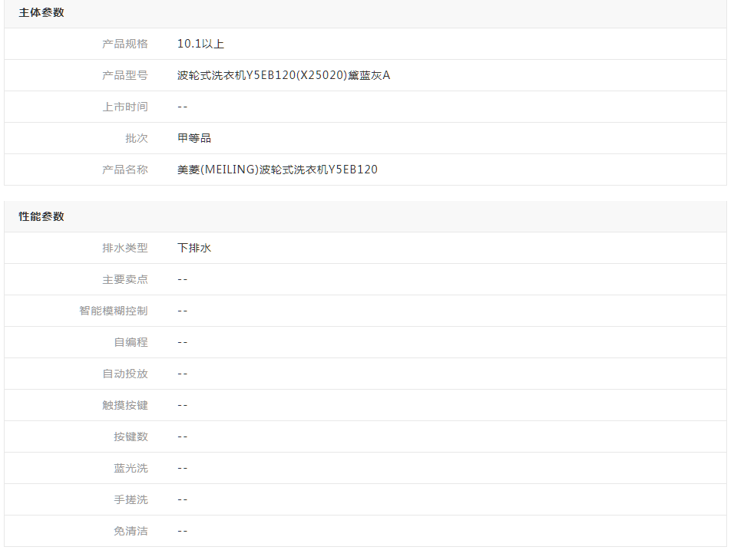Screen dimensions: 734x560
Task: Select the 产品规格 label
Action: (x=125, y=44)
